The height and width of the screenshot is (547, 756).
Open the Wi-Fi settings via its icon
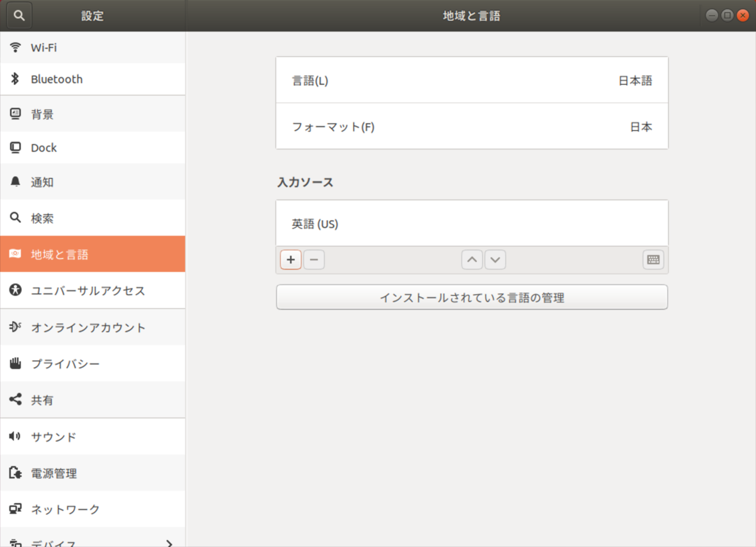click(16, 47)
